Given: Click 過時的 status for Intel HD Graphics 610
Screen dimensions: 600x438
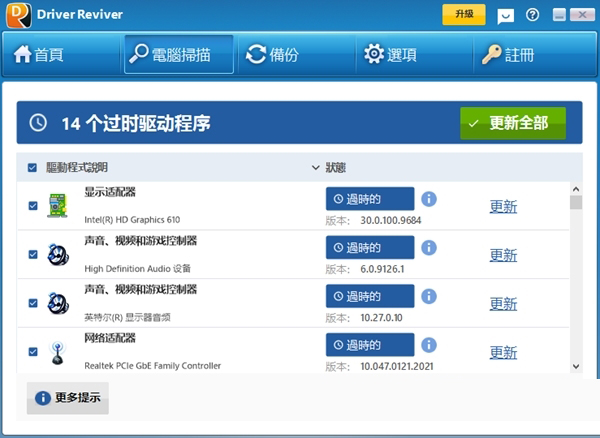Looking at the screenshot, I should 370,199.
